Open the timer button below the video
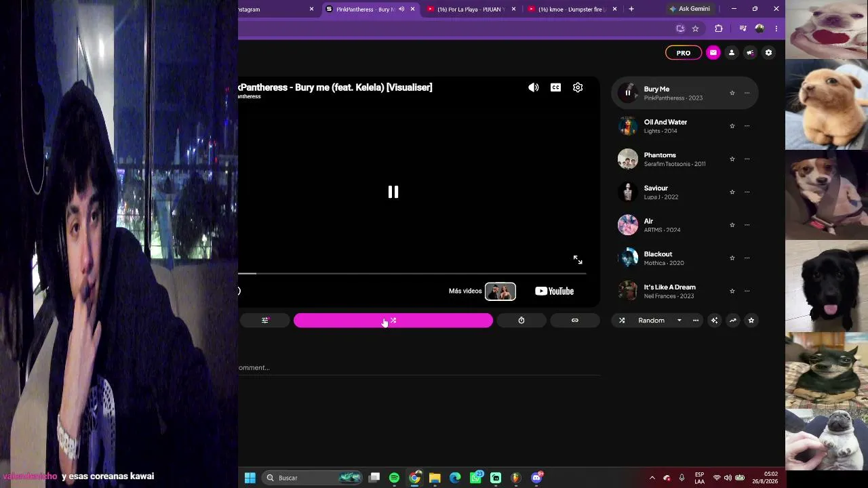This screenshot has height=488, width=868. coord(521,321)
